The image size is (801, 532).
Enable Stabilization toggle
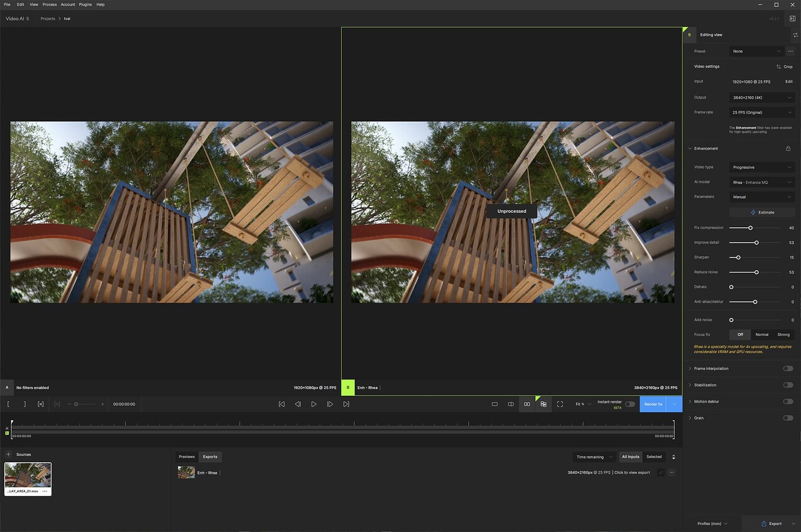[x=788, y=385]
